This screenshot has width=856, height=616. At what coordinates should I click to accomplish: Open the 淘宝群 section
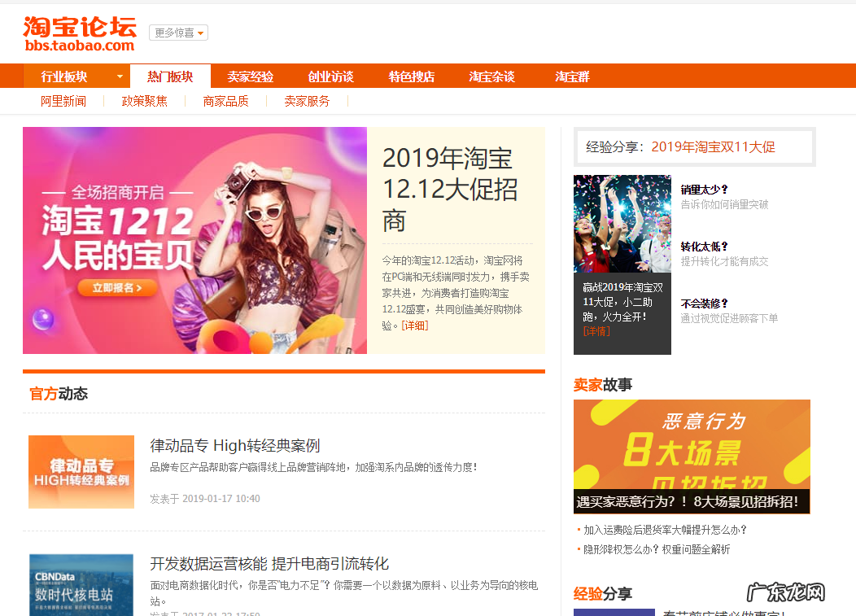point(571,75)
